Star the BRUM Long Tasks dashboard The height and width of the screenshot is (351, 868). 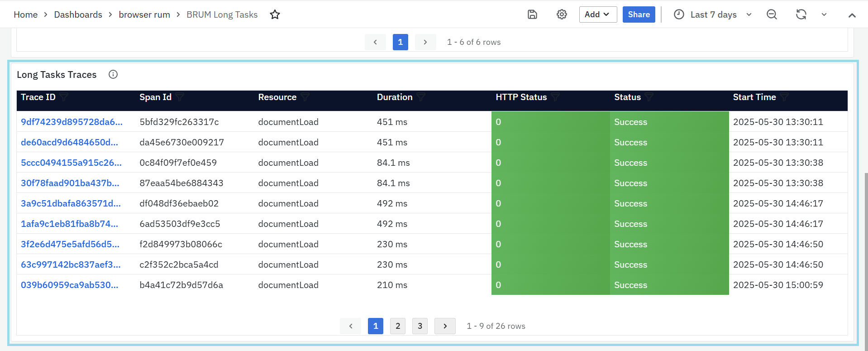point(275,14)
